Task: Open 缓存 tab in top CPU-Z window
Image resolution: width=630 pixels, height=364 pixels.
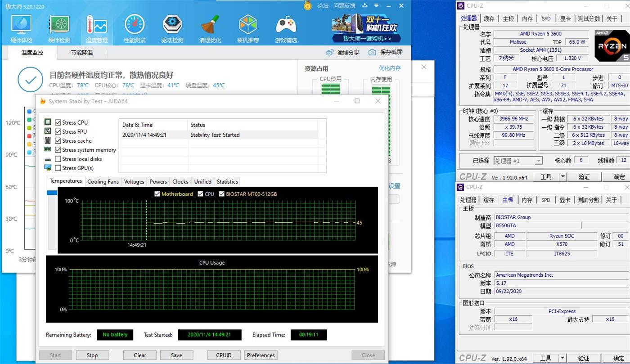Action: coord(489,18)
